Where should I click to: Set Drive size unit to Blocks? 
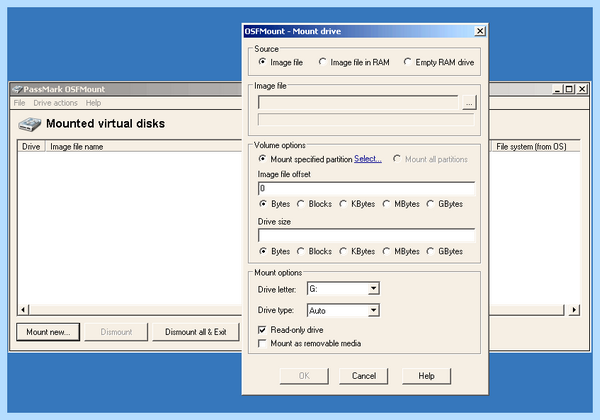tap(301, 251)
